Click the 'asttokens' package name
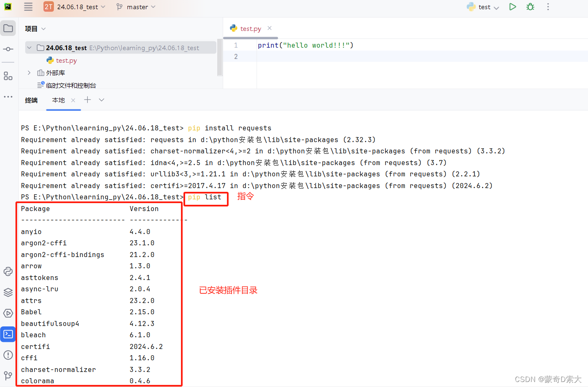Image resolution: width=588 pixels, height=387 pixels. [x=40, y=278]
